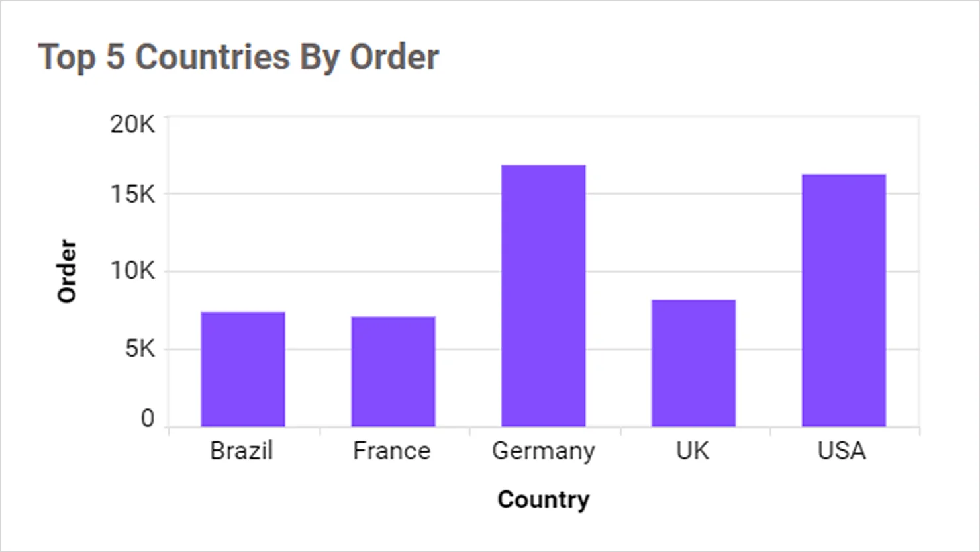This screenshot has height=552, width=980.
Task: Click the 10K y-axis label
Action: (132, 271)
